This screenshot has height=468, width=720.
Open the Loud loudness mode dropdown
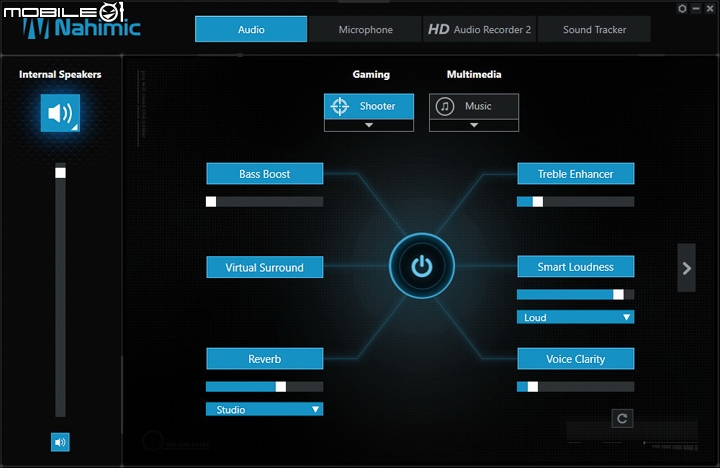(x=576, y=317)
